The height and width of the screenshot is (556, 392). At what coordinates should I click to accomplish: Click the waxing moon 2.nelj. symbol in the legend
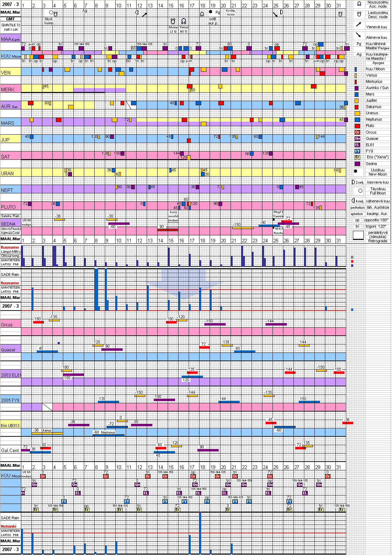pyautogui.click(x=353, y=182)
